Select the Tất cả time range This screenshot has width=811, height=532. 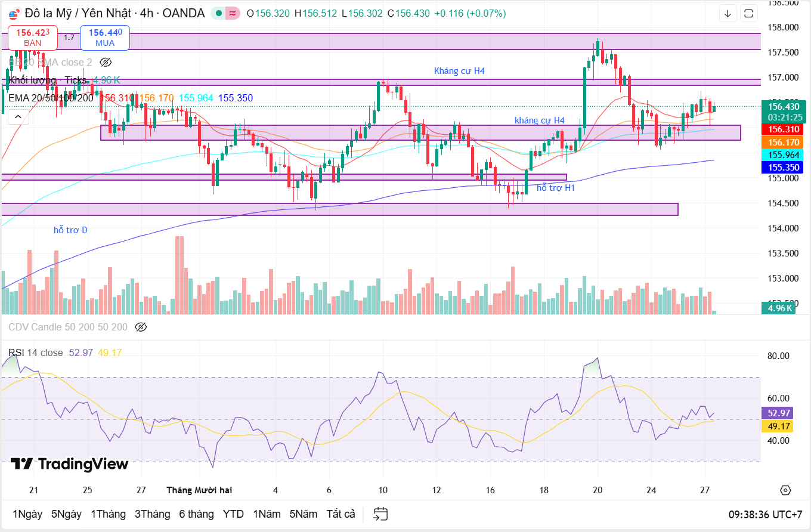coord(341,514)
